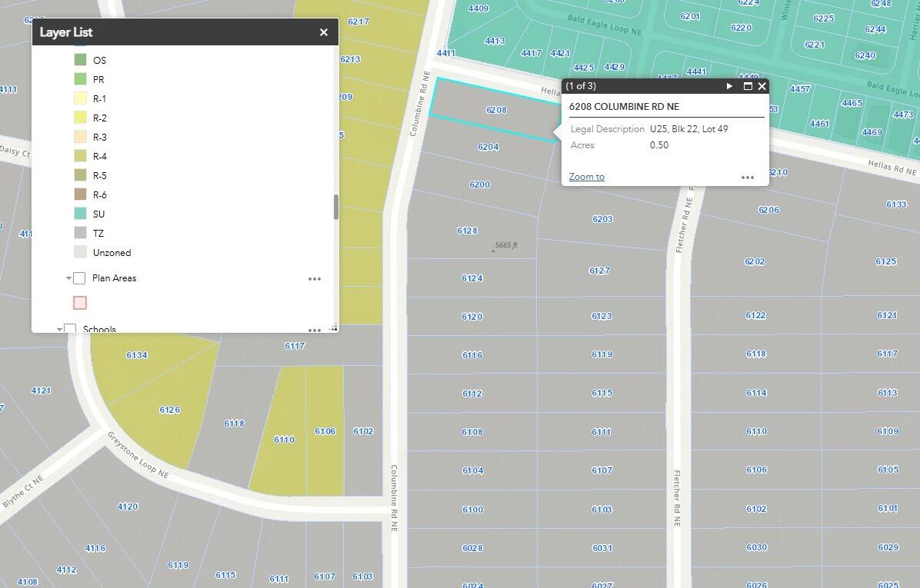Click the Zoom to link
The image size is (920, 588).
(x=586, y=177)
